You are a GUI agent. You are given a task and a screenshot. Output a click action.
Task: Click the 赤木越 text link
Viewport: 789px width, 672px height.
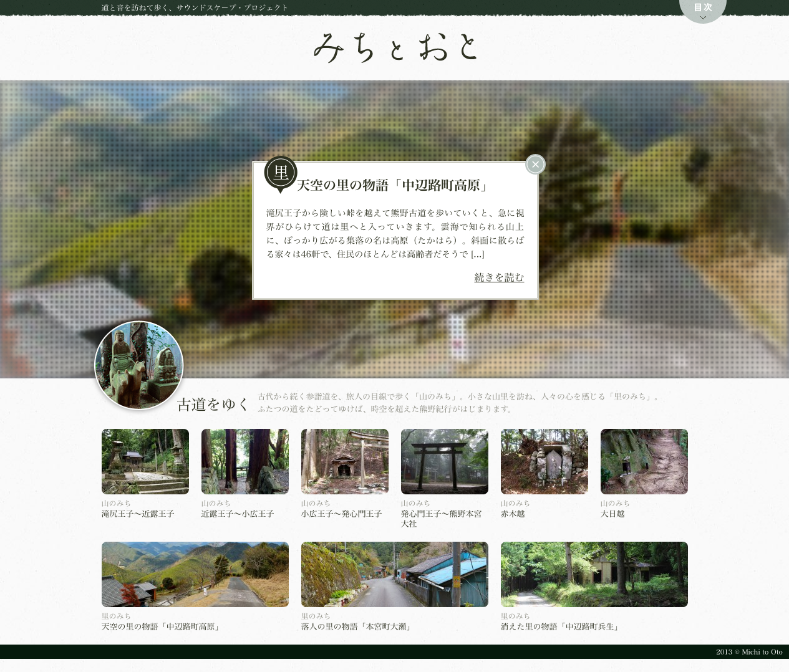[x=513, y=514]
